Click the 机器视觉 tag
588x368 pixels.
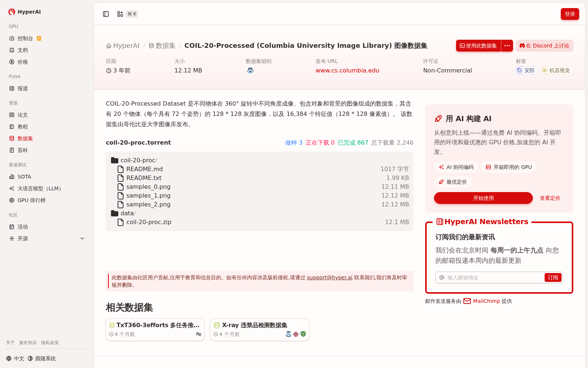(557, 70)
